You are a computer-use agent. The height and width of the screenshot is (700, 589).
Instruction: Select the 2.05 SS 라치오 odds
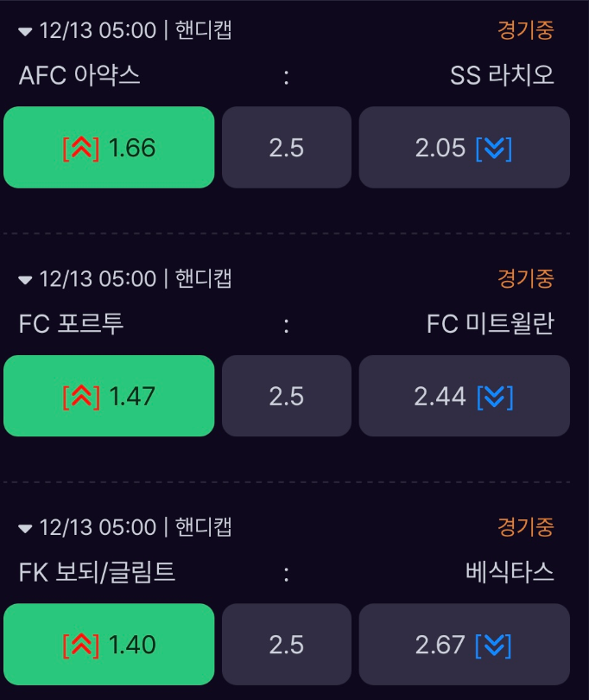coord(464,147)
